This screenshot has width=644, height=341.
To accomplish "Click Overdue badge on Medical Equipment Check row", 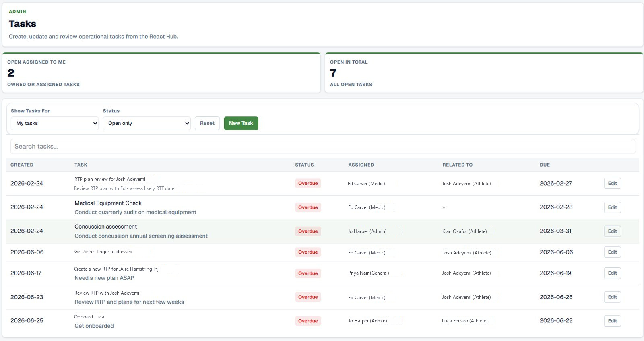I will [308, 207].
